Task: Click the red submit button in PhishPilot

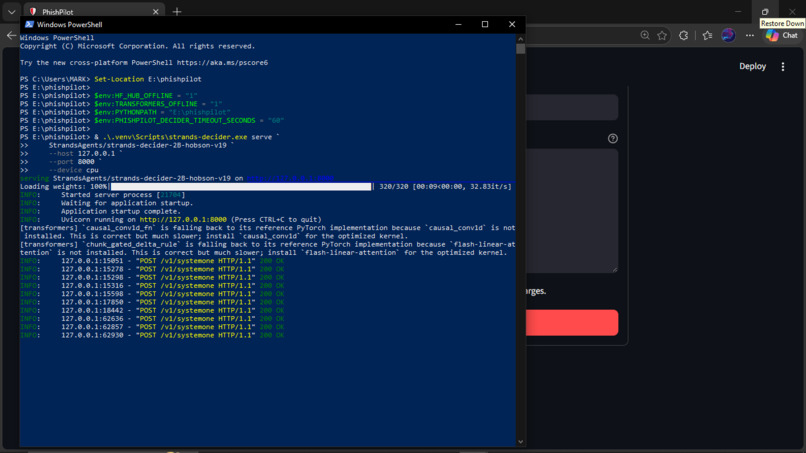Action: [x=572, y=322]
